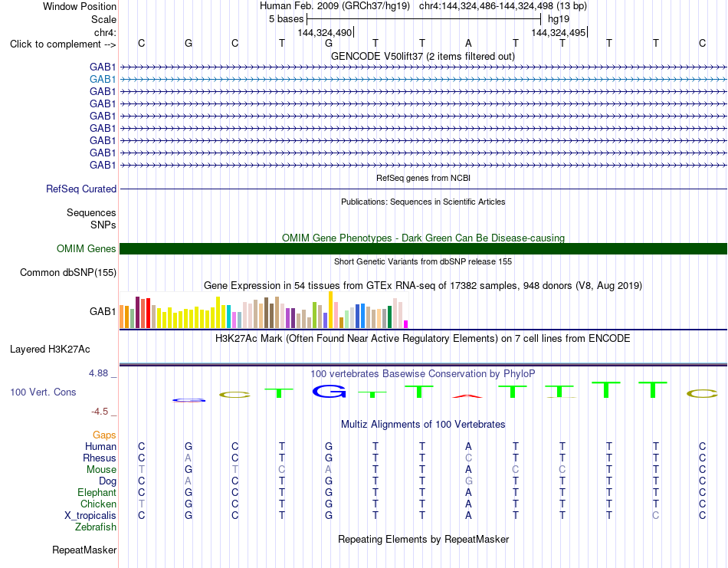Click the -4.5 lower axis value

[100, 412]
